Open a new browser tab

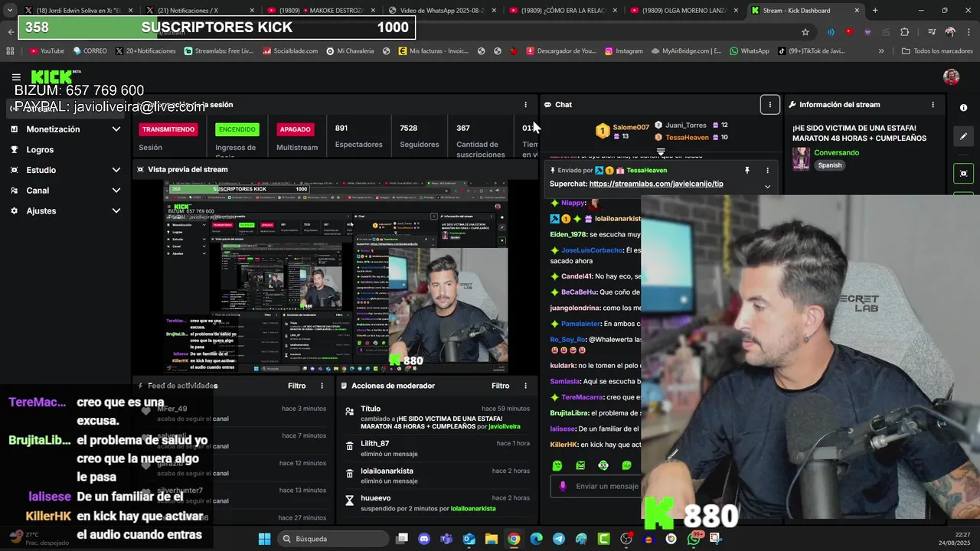point(875,11)
